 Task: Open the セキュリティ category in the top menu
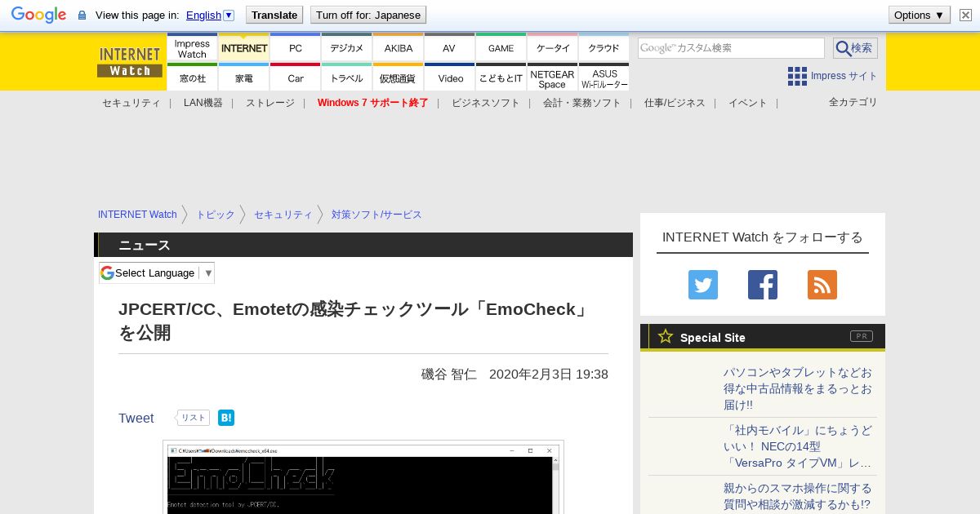131,103
